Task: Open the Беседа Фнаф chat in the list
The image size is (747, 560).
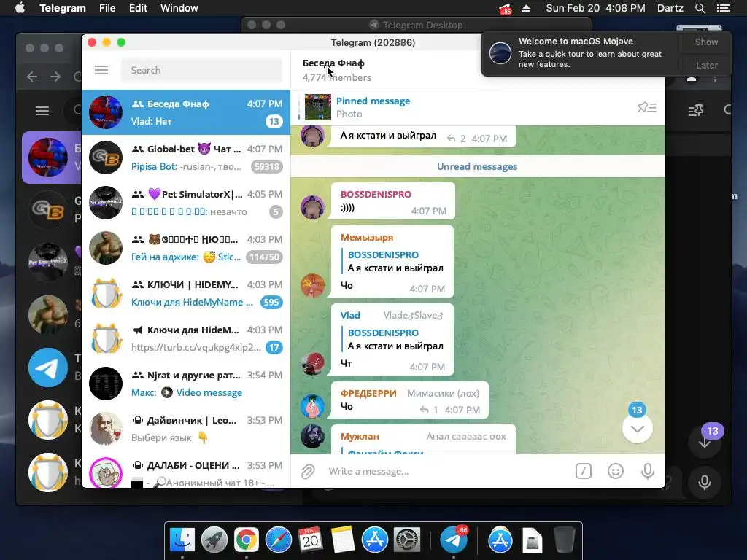Action: pyautogui.click(x=186, y=112)
